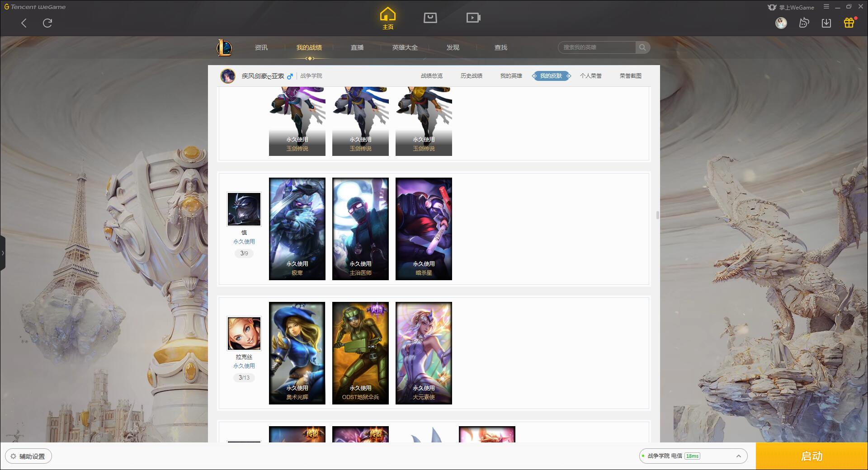The image size is (868, 470).
Task: Open the 战绩总览 sub-tab
Action: [432, 76]
